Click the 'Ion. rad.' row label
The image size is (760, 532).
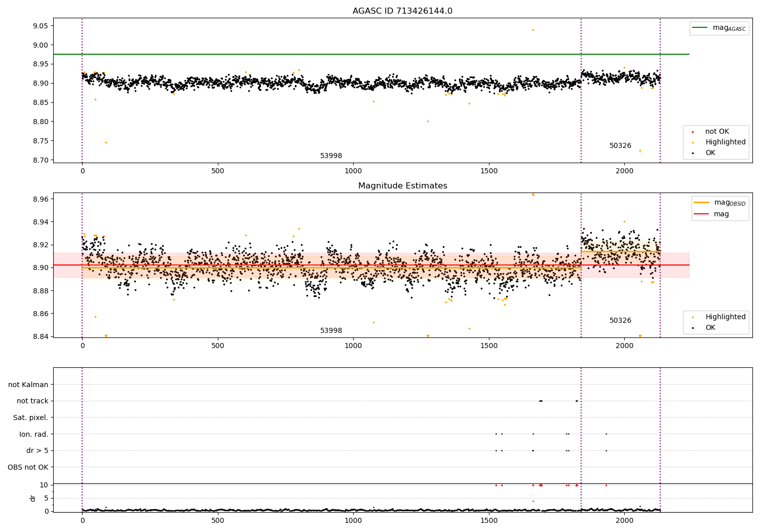pos(34,434)
